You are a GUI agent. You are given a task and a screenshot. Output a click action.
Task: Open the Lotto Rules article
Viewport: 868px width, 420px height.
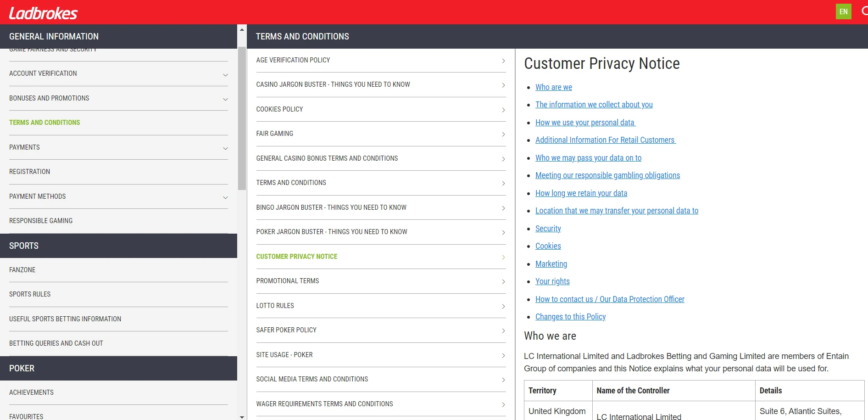click(x=381, y=306)
